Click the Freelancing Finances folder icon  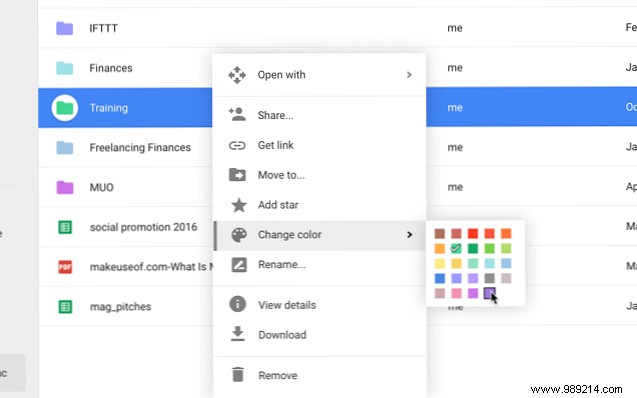[x=65, y=148]
